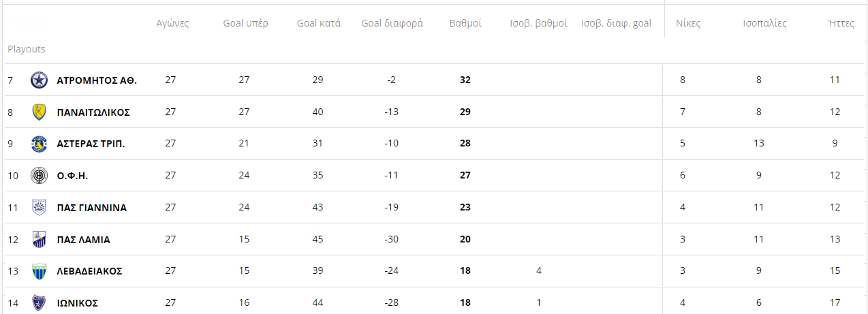
Task: Click the Νίκες column header
Action: pyautogui.click(x=688, y=23)
